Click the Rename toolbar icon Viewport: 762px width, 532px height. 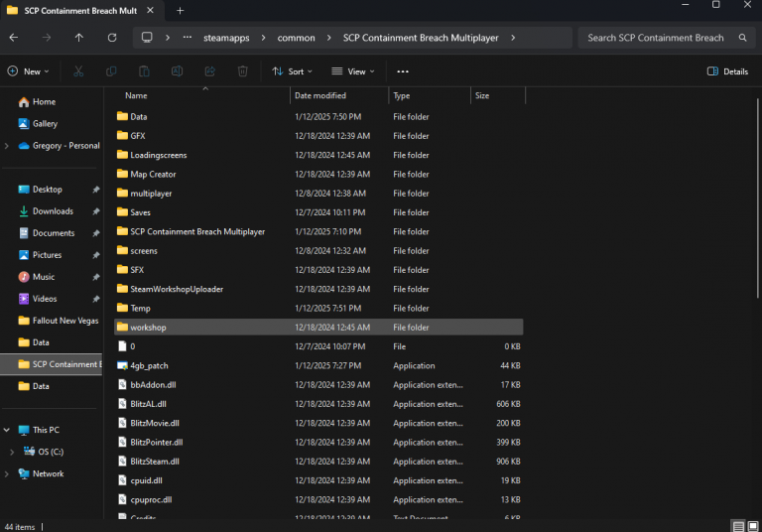177,71
